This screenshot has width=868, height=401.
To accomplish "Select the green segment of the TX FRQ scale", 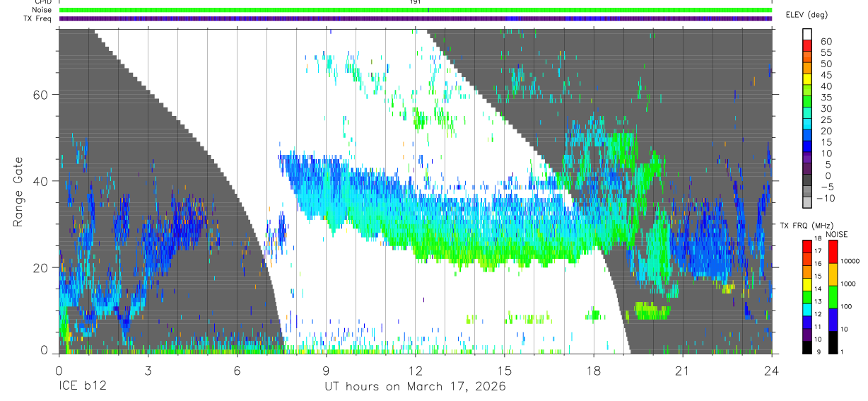I will (x=807, y=296).
